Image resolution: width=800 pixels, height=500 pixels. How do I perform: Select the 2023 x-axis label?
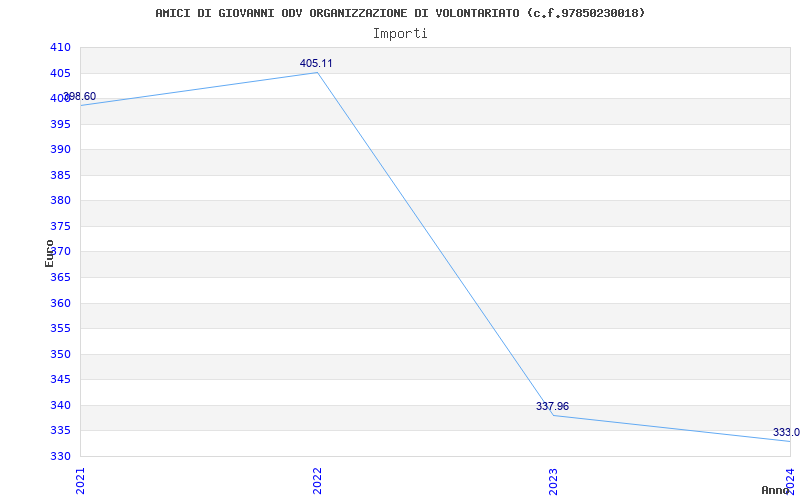(x=554, y=480)
